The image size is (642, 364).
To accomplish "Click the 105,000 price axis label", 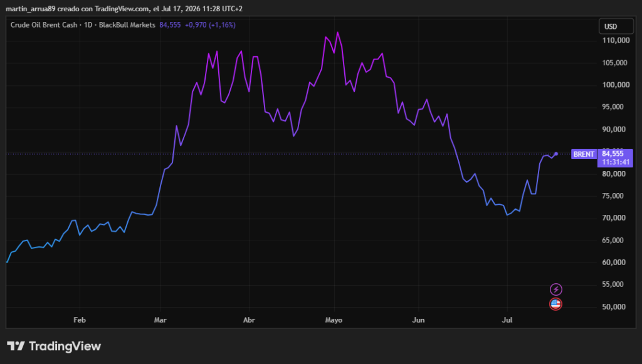I will click(x=614, y=63).
